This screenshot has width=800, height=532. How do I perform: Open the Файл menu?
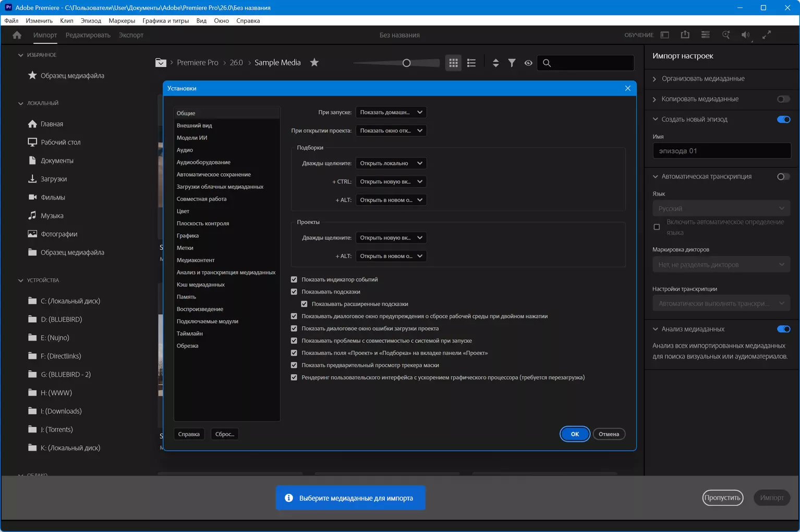(x=11, y=21)
